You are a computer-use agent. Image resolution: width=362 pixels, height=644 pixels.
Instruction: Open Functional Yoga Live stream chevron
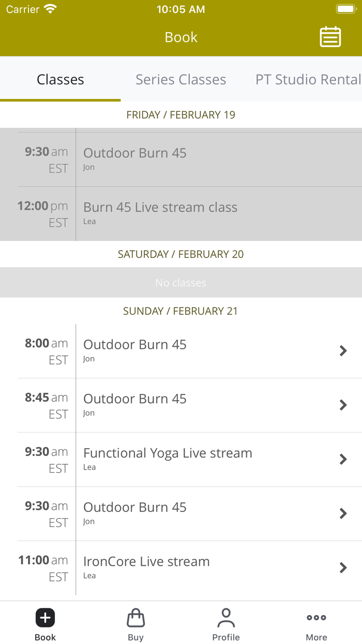click(343, 459)
